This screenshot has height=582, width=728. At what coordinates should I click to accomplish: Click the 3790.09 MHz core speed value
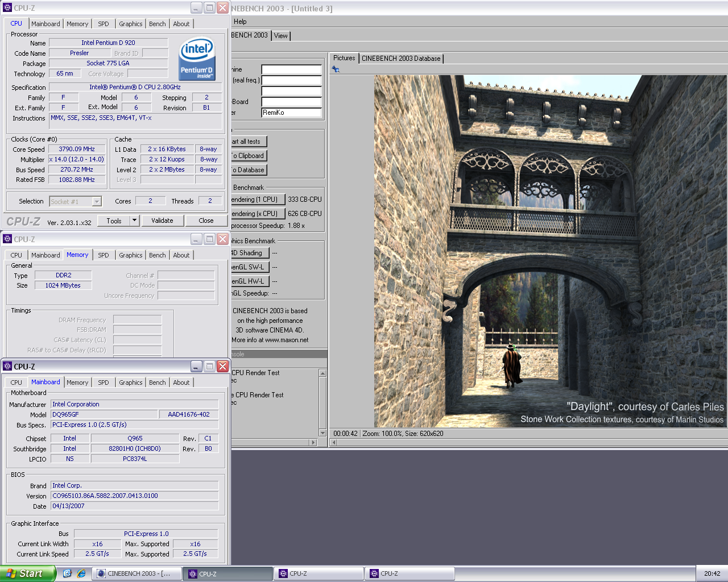tap(77, 149)
